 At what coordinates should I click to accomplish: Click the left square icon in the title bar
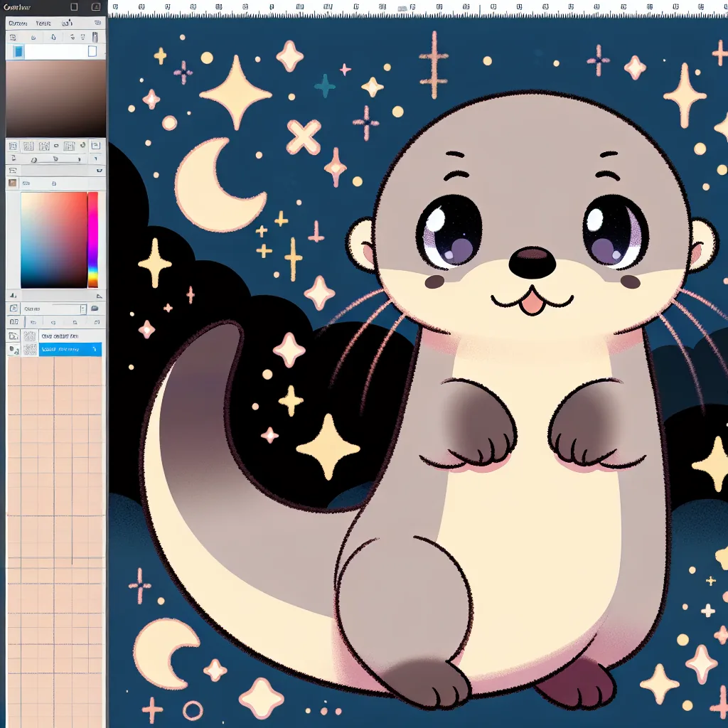point(74,7)
